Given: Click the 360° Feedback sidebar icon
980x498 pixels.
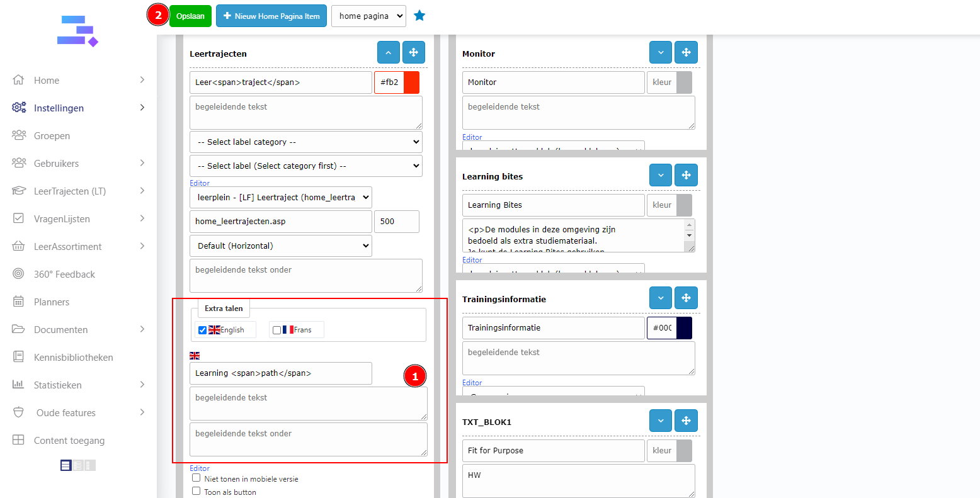Looking at the screenshot, I should (19, 274).
